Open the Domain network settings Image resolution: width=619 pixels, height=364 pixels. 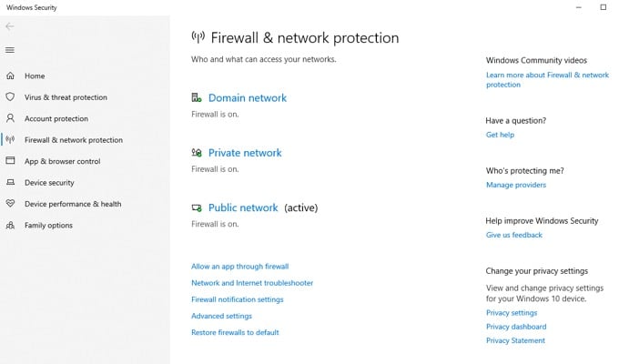(247, 98)
